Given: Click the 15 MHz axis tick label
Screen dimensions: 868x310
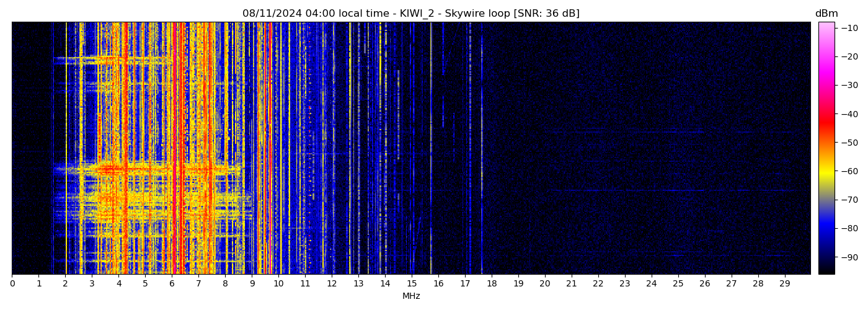Looking at the screenshot, I should tap(412, 284).
